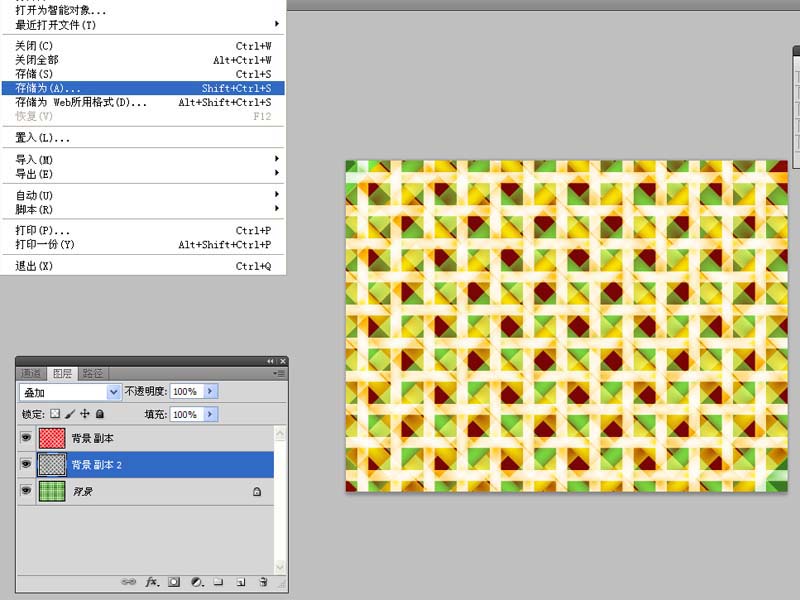Screen dimensions: 800x600
Task: Hide the 背景 副本 2 layer
Action: (26, 464)
